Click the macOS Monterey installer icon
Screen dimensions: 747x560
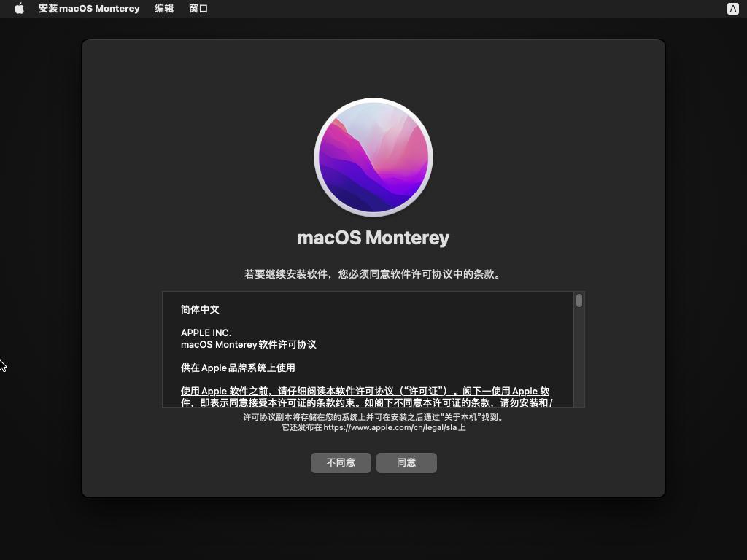(x=373, y=157)
